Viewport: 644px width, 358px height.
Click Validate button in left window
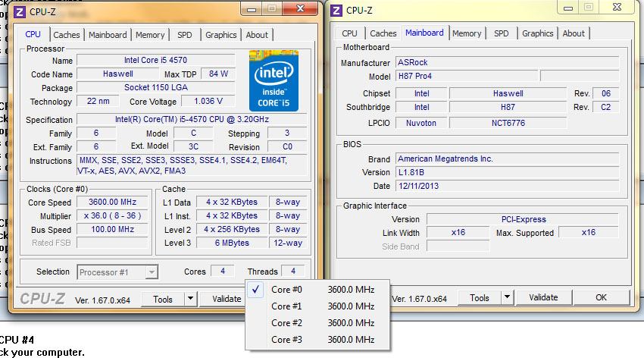[x=227, y=299]
